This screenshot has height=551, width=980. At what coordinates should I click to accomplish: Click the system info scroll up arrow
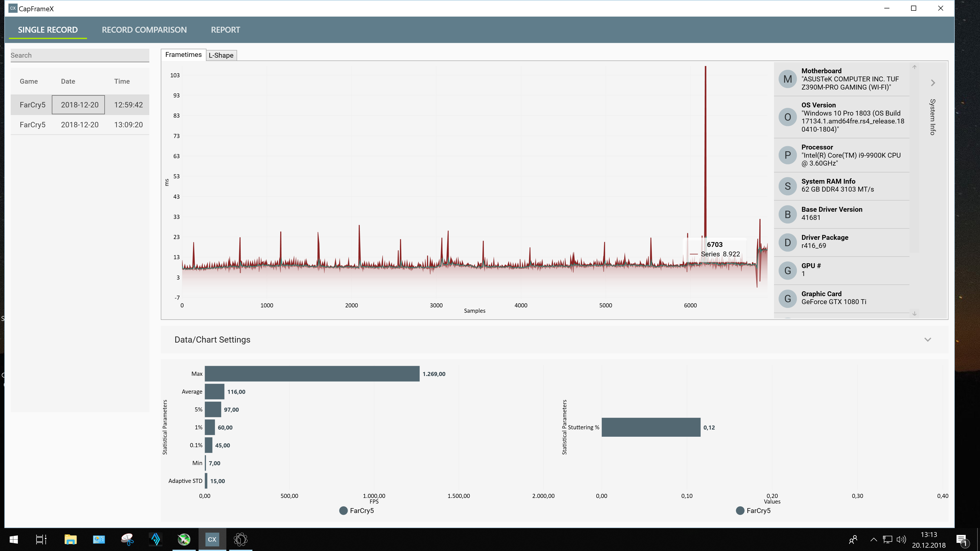914,67
